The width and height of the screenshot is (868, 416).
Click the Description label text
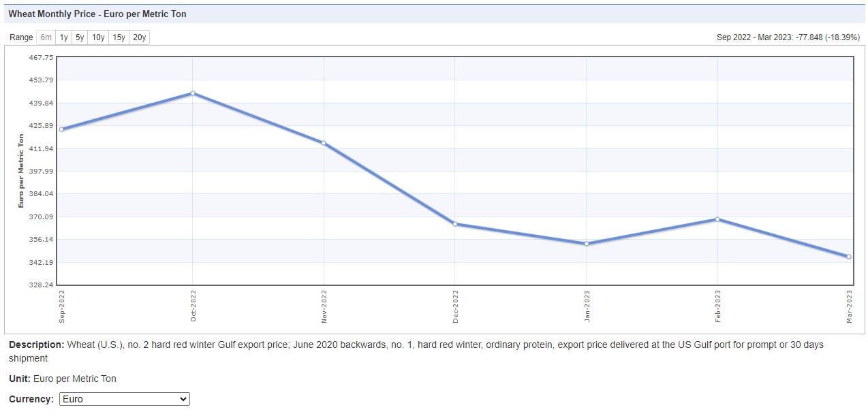pyautogui.click(x=37, y=345)
